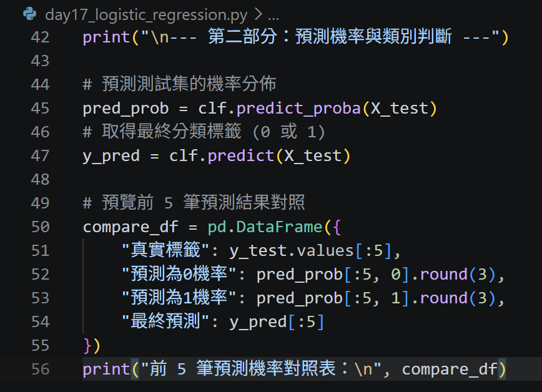Image resolution: width=542 pixels, height=392 pixels.
Task: Open day17_logistic_regression.py breadcrumb item
Action: click(x=146, y=15)
